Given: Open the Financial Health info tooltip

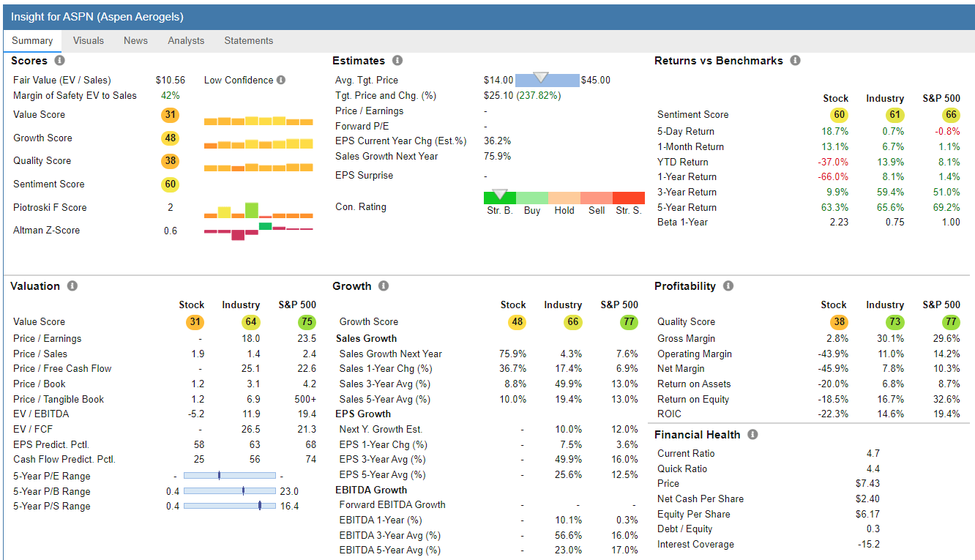Looking at the screenshot, I should point(752,434).
